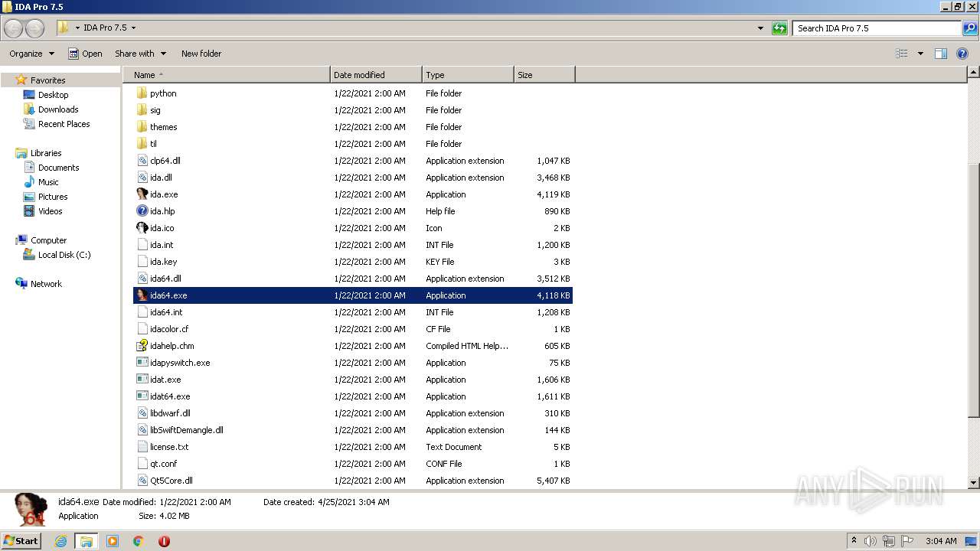This screenshot has width=980, height=551.
Task: Open the views options dropdown arrow
Action: 920,54
